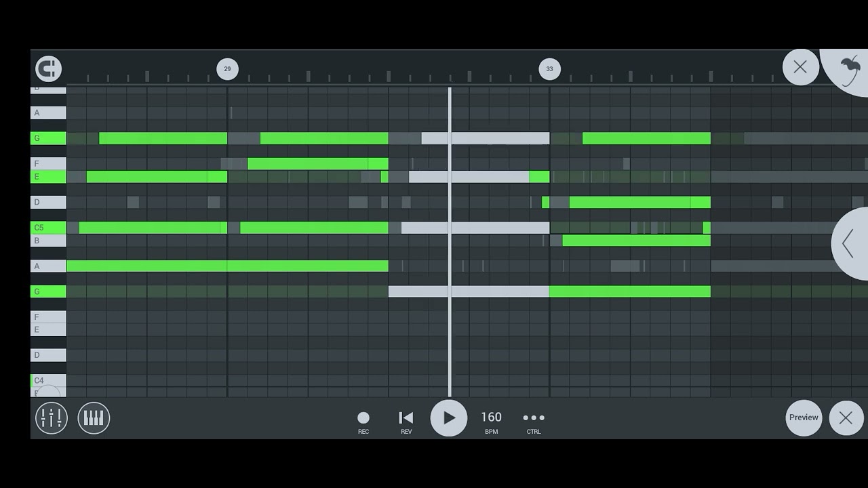Image resolution: width=868 pixels, height=488 pixels.
Task: Tap the top A piano key
Action: tap(48, 113)
